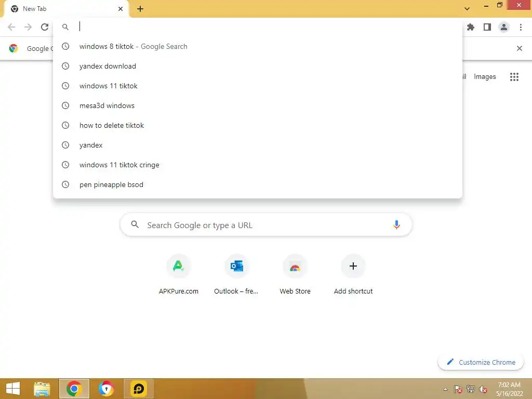
Task: Click the network tray icon
Action: (x=471, y=389)
